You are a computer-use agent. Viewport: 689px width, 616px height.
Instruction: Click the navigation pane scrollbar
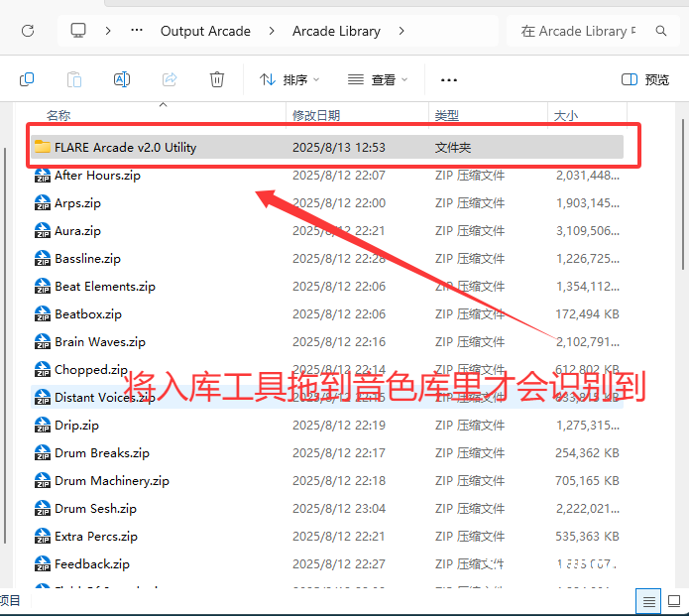coord(5,345)
